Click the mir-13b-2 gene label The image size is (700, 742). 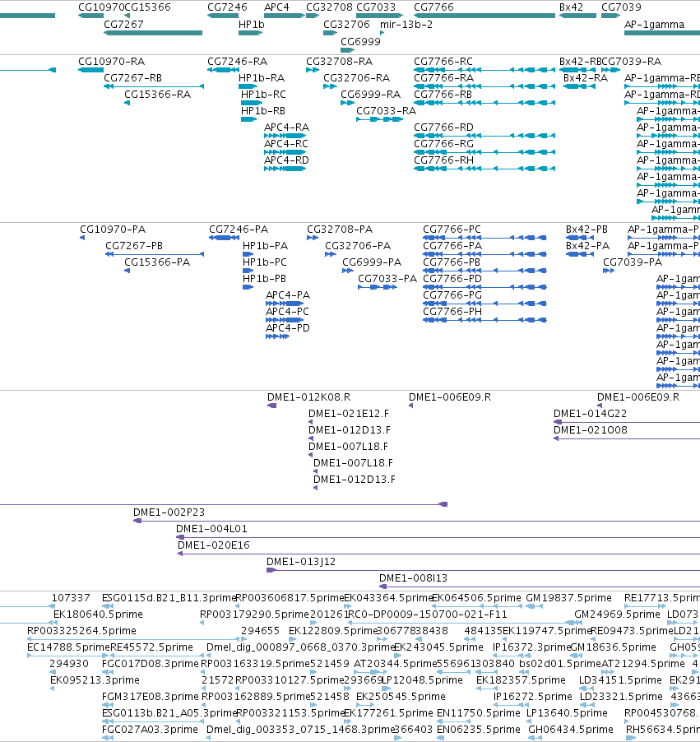(406, 25)
